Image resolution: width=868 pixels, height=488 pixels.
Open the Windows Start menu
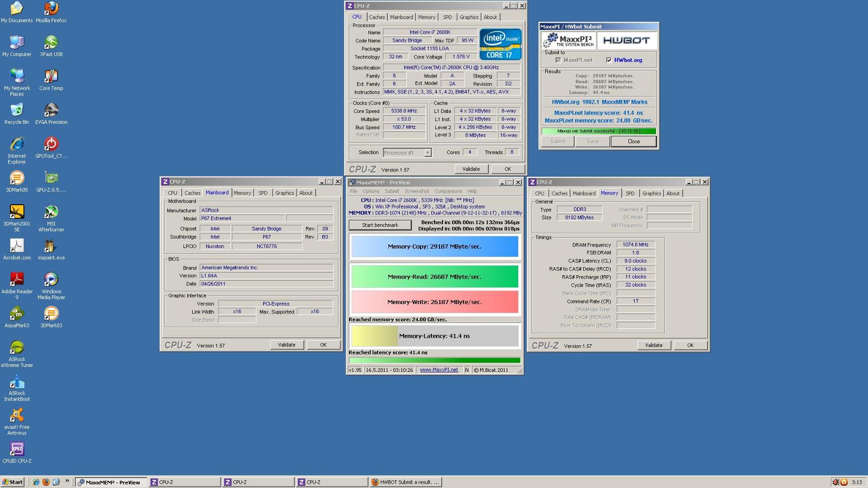pos(12,482)
